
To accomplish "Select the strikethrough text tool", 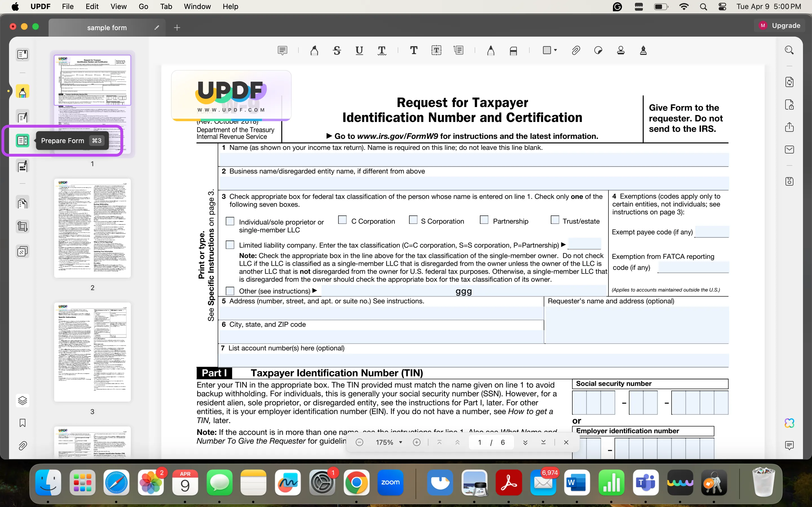I will pyautogui.click(x=337, y=50).
